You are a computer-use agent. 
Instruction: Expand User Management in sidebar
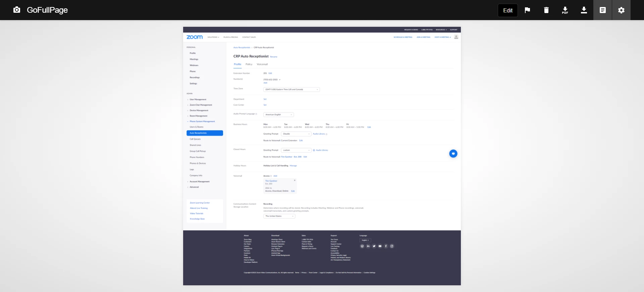pos(198,99)
